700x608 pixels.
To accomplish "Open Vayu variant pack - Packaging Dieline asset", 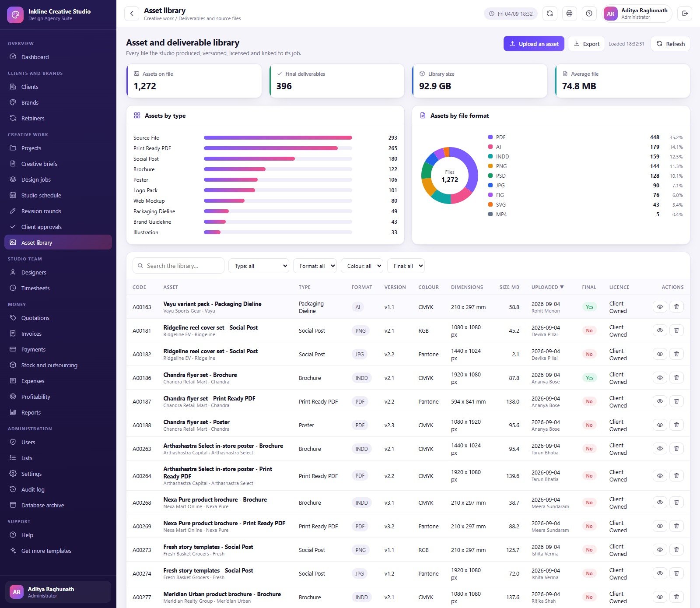I will coord(212,304).
